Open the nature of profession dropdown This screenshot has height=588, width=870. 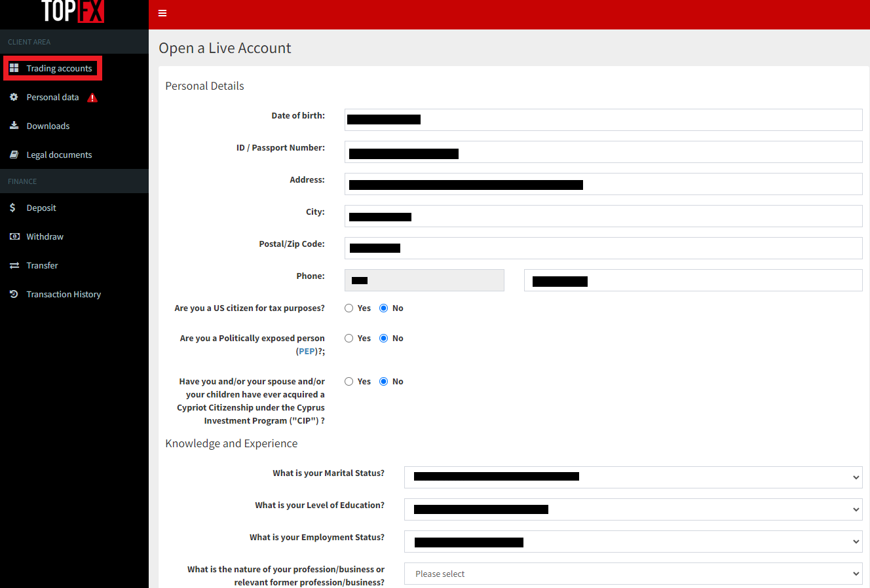tap(633, 574)
